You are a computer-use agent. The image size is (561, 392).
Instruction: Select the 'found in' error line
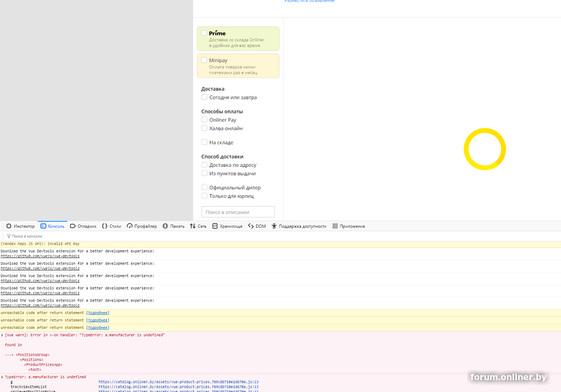[x=13, y=345]
